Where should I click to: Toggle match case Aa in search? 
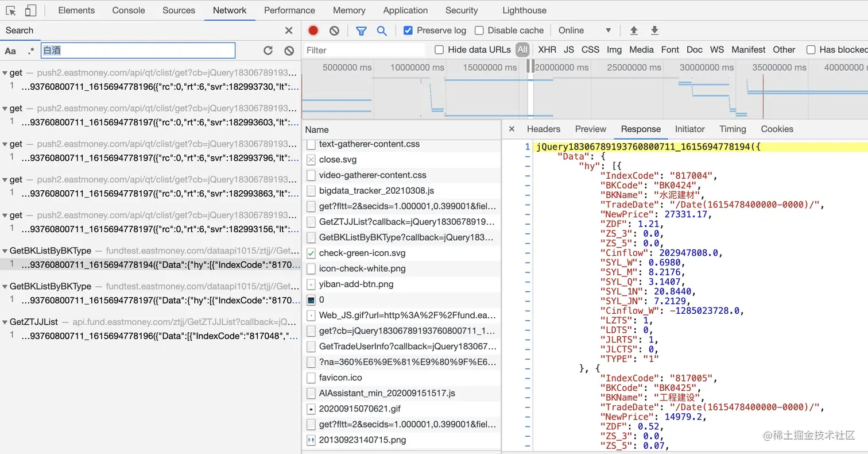coord(10,51)
